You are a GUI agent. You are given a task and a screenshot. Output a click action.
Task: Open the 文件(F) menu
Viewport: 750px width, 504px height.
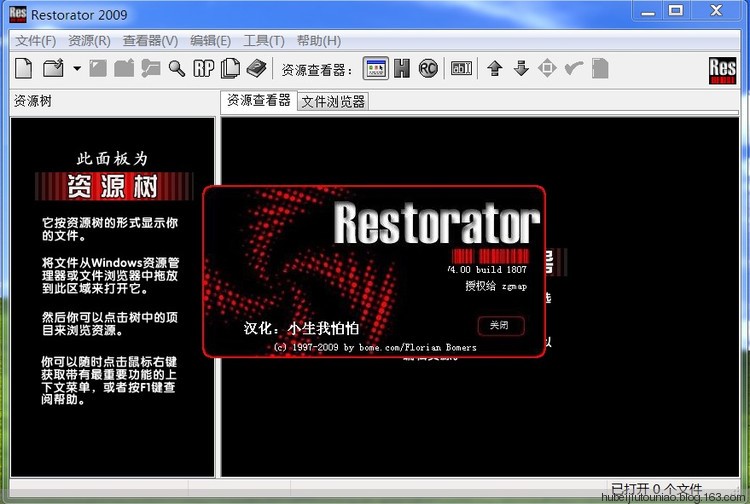pos(35,41)
